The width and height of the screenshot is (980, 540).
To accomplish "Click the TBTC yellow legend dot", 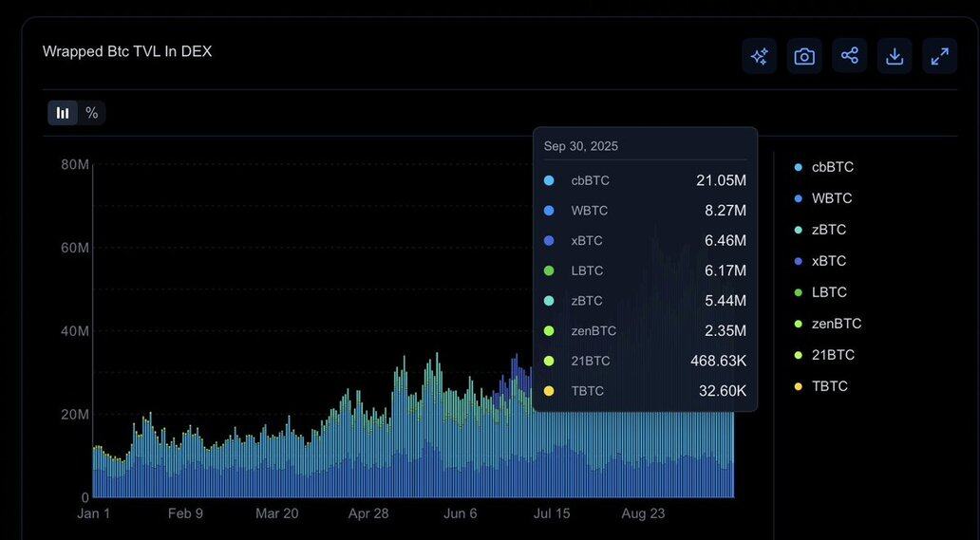I will click(798, 386).
